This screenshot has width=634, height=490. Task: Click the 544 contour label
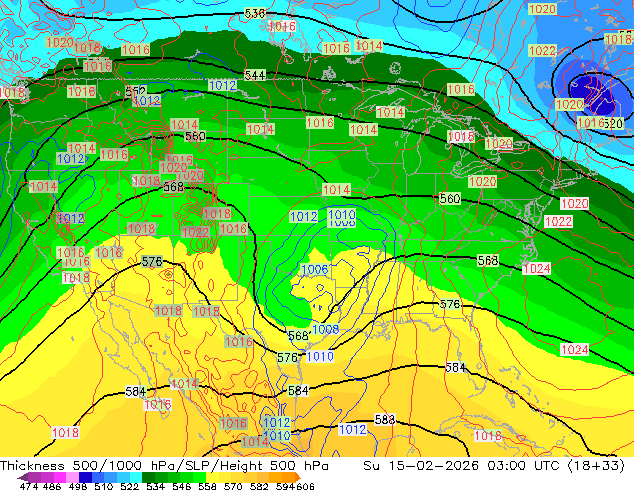point(255,75)
